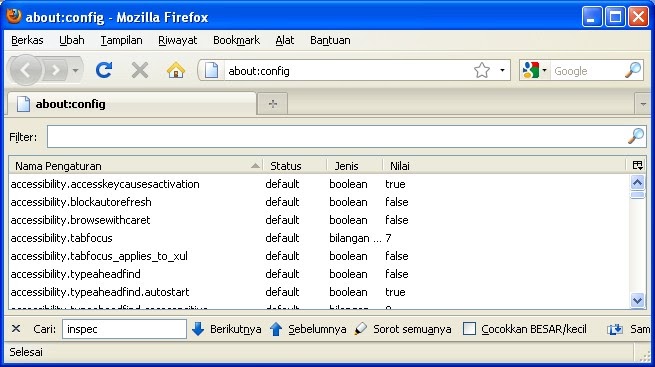Sort by the Status column header
655x367 pixels.
pos(295,166)
